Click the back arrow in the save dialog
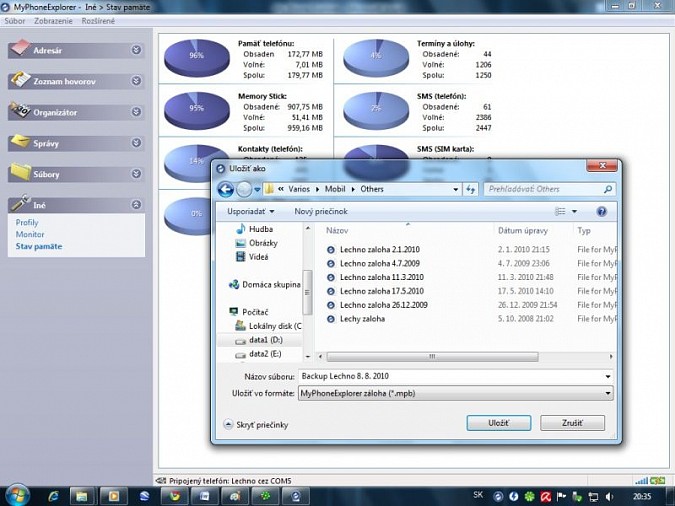This screenshot has height=506, width=675. [x=226, y=189]
